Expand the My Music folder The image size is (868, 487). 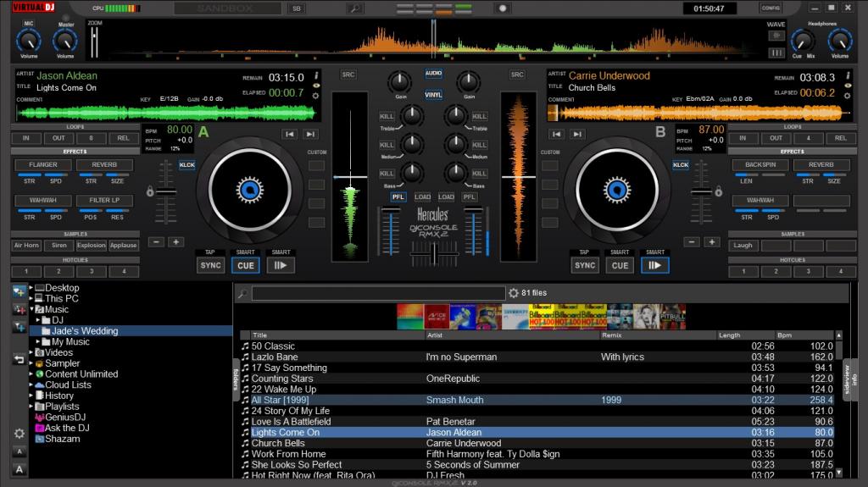click(38, 341)
